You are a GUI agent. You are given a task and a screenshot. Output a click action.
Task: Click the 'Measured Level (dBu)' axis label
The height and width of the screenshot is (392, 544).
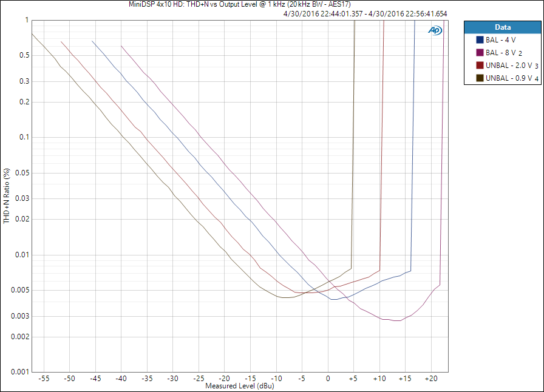(x=239, y=386)
